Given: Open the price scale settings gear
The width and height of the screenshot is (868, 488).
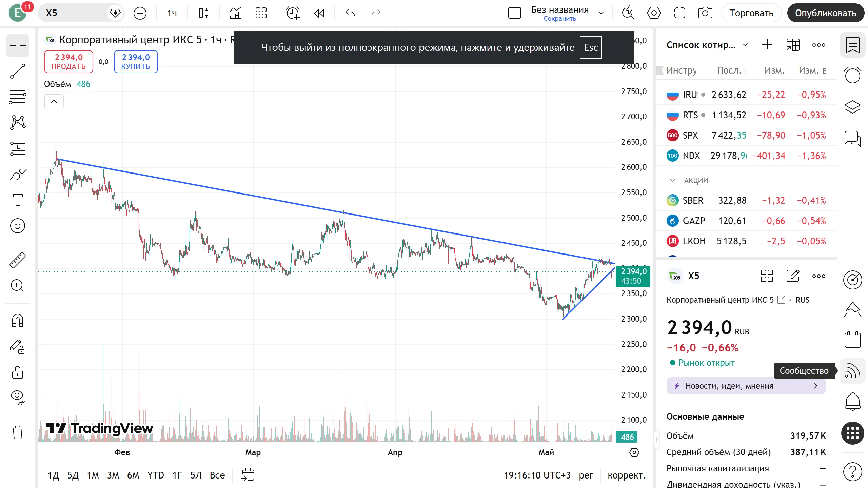Looking at the screenshot, I should click(634, 452).
